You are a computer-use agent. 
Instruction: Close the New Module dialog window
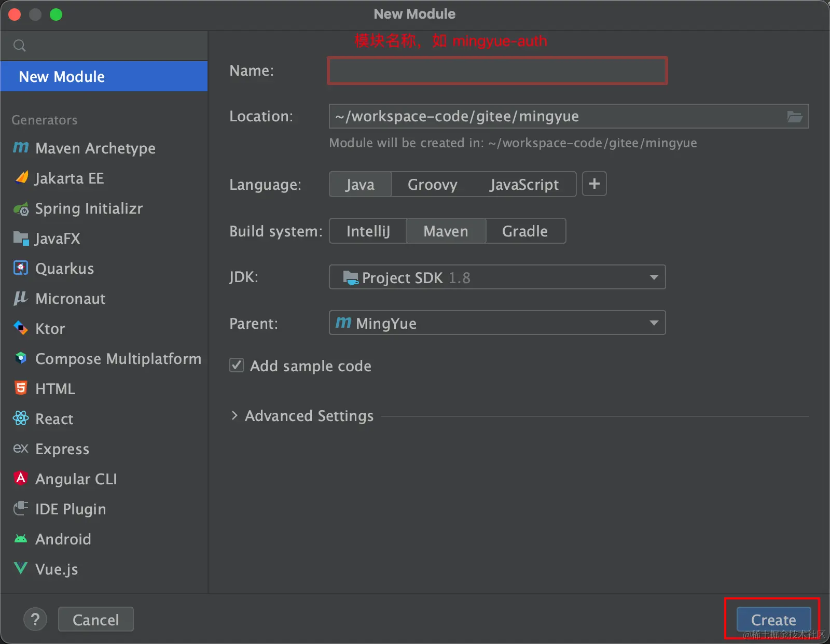[x=15, y=15]
